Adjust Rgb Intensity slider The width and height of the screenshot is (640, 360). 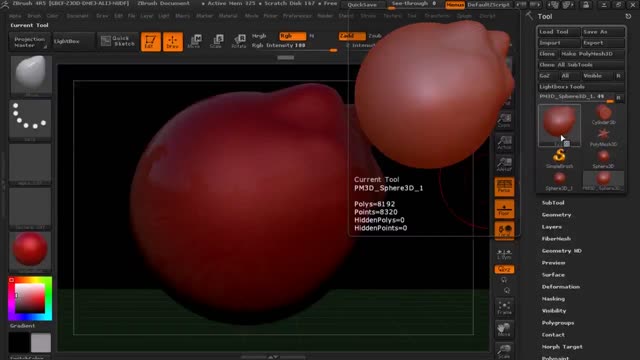294,46
